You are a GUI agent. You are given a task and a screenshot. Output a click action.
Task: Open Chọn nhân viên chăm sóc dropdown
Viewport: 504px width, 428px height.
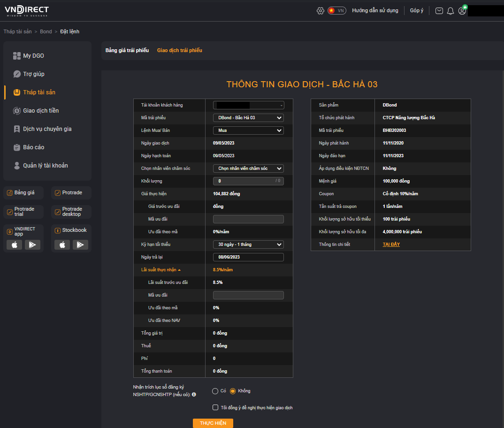click(x=248, y=168)
